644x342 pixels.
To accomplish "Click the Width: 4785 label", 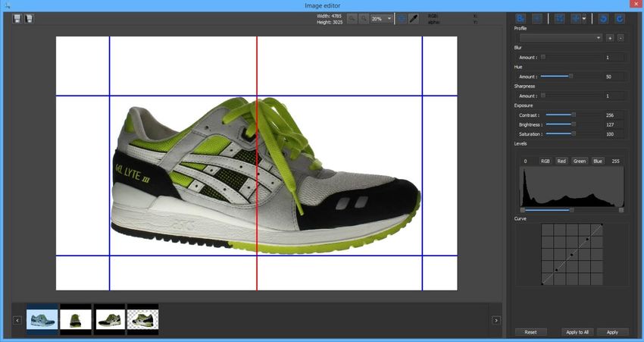I will click(329, 16).
